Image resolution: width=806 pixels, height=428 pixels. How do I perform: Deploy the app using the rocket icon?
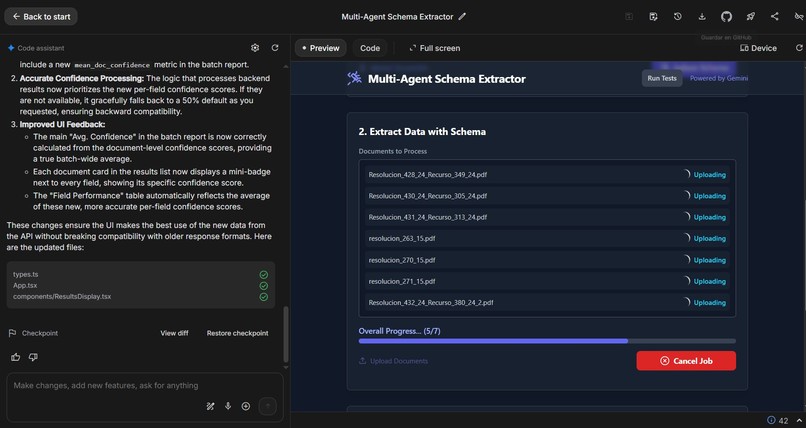pyautogui.click(x=750, y=16)
